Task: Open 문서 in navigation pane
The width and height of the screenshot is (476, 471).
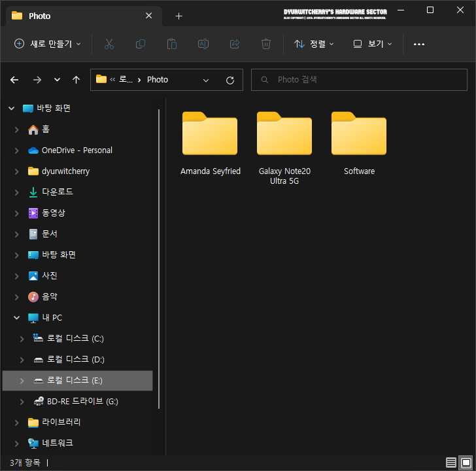Action: click(x=42, y=234)
